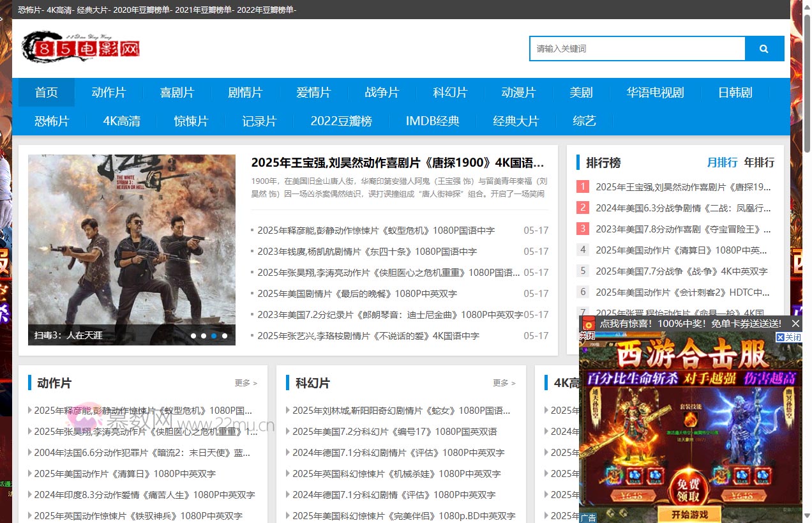Expand 更多 in the 科幻片 section
Viewport: 812px width, 523px height.
(504, 383)
